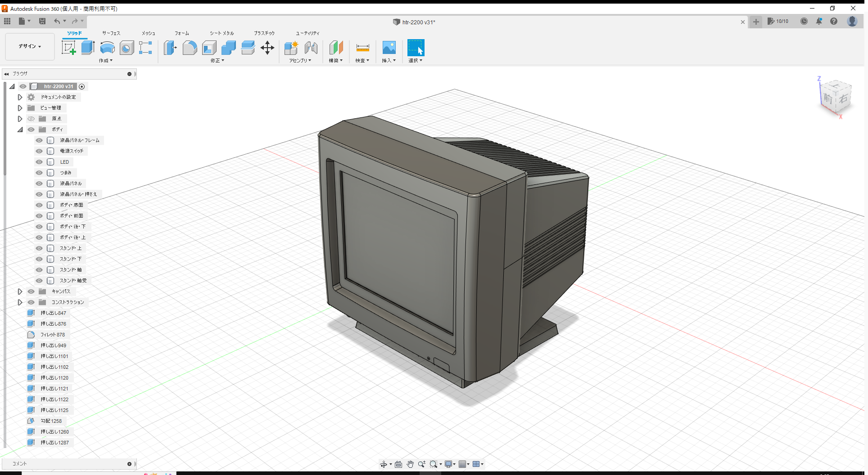Hide the LED body
Screen dimensions: 868x475
39,161
